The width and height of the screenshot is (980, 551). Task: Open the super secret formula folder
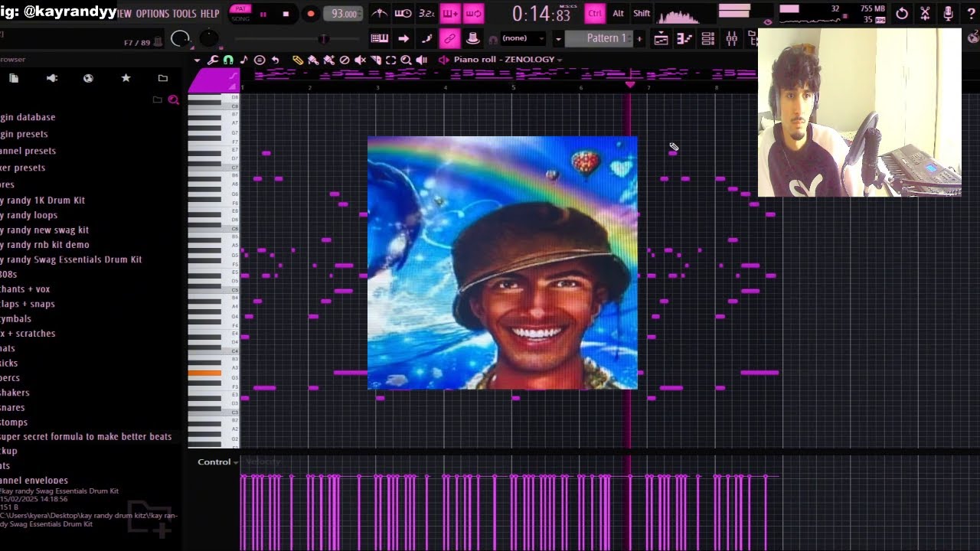[x=86, y=436]
